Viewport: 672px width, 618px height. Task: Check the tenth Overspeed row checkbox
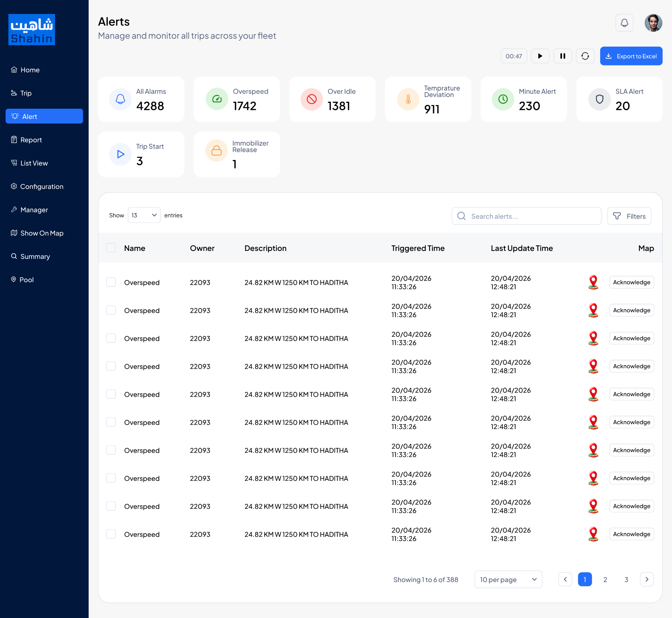111,534
